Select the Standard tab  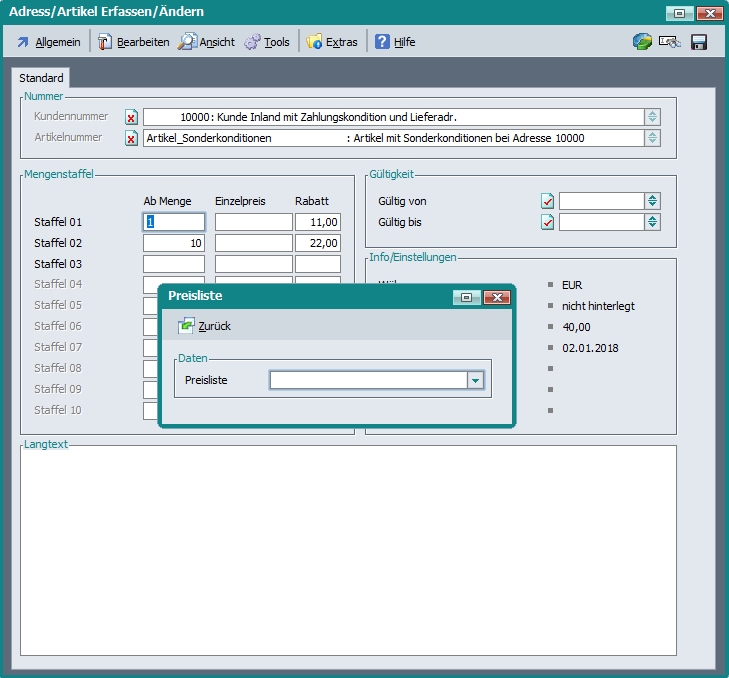coord(41,78)
